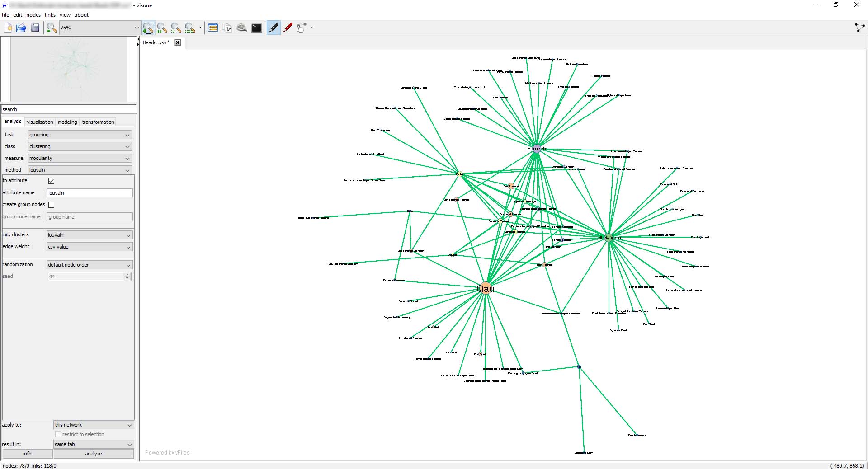Increase the seed value with stepper
Viewport: 868px width, 469px height.
127,274
